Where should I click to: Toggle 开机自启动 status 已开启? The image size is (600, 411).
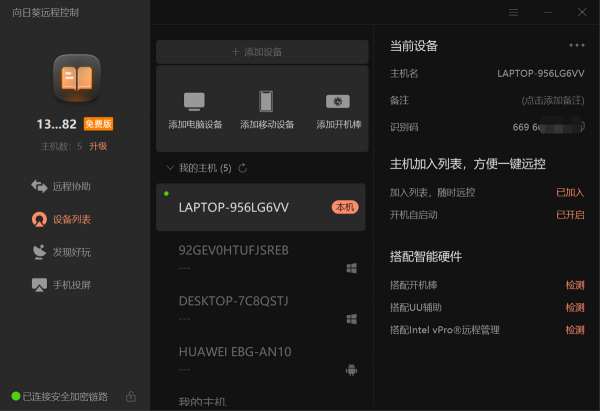[x=570, y=214]
